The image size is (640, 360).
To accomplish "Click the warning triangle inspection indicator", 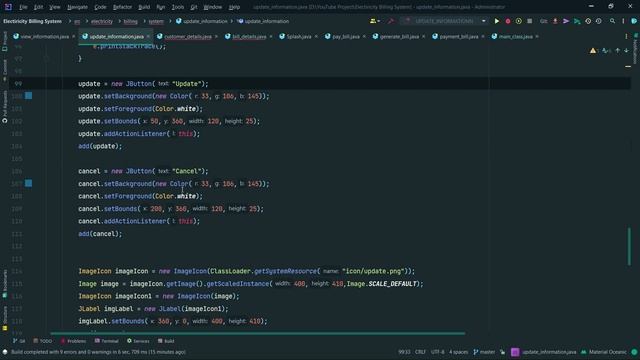I will coord(593,51).
